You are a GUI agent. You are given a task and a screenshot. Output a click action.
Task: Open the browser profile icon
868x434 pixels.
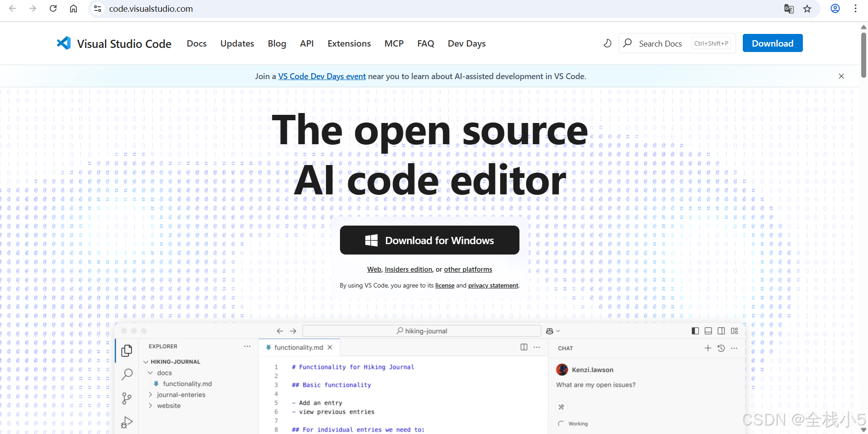click(x=835, y=9)
